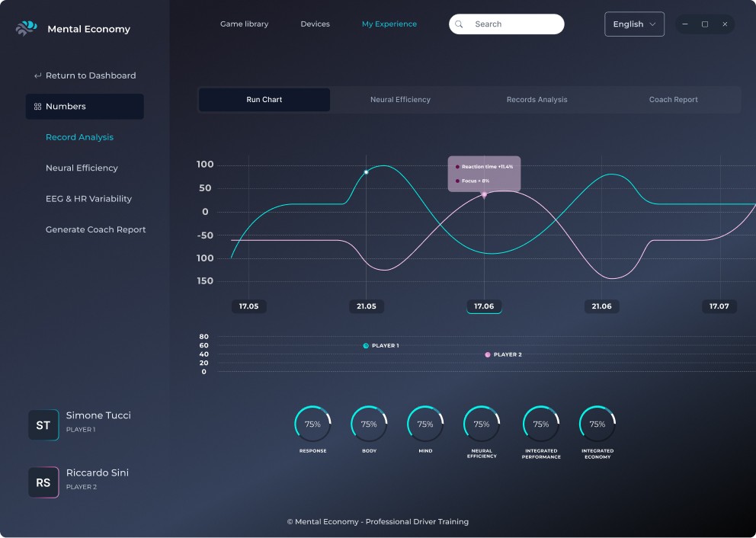Select the 17.05 date marker
The width and height of the screenshot is (756, 538).
pyautogui.click(x=248, y=306)
